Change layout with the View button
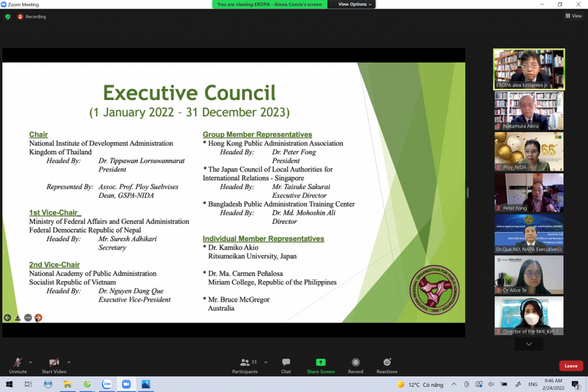 (x=574, y=15)
